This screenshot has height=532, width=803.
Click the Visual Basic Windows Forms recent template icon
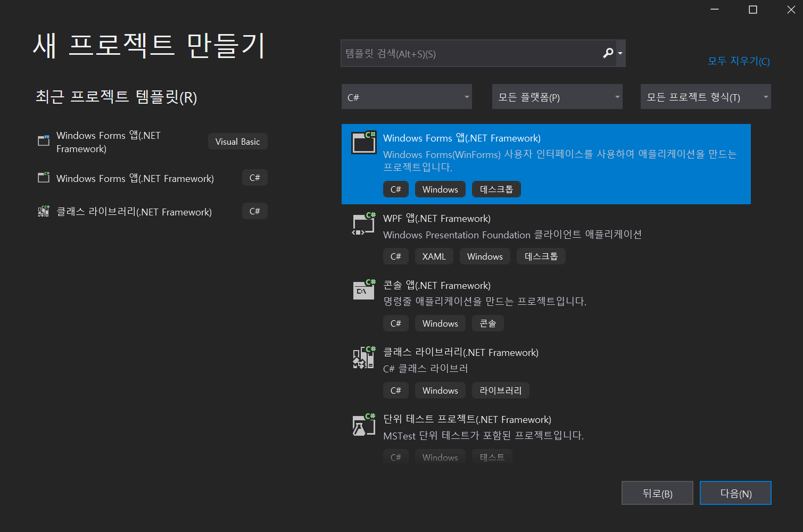(43, 140)
